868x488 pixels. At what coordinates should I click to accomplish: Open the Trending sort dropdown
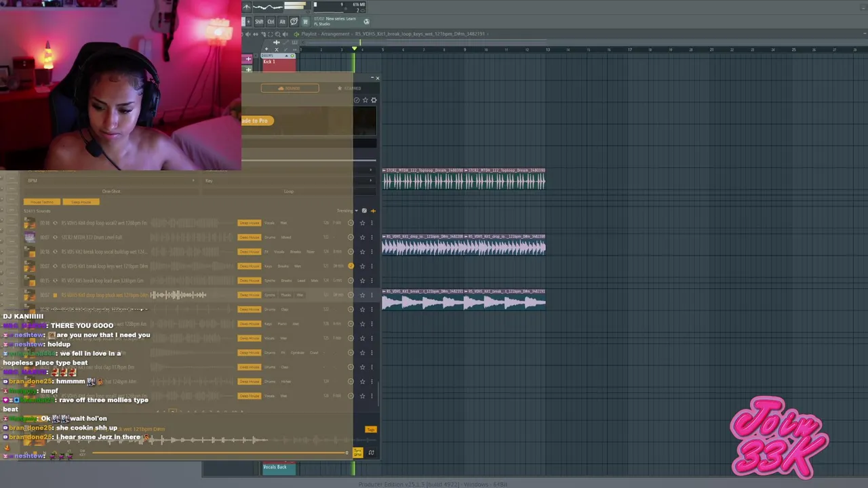(x=347, y=211)
